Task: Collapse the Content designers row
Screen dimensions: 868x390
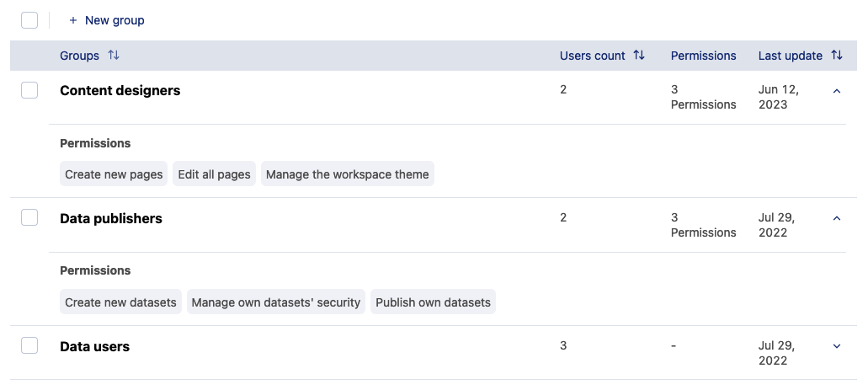Action: point(836,91)
